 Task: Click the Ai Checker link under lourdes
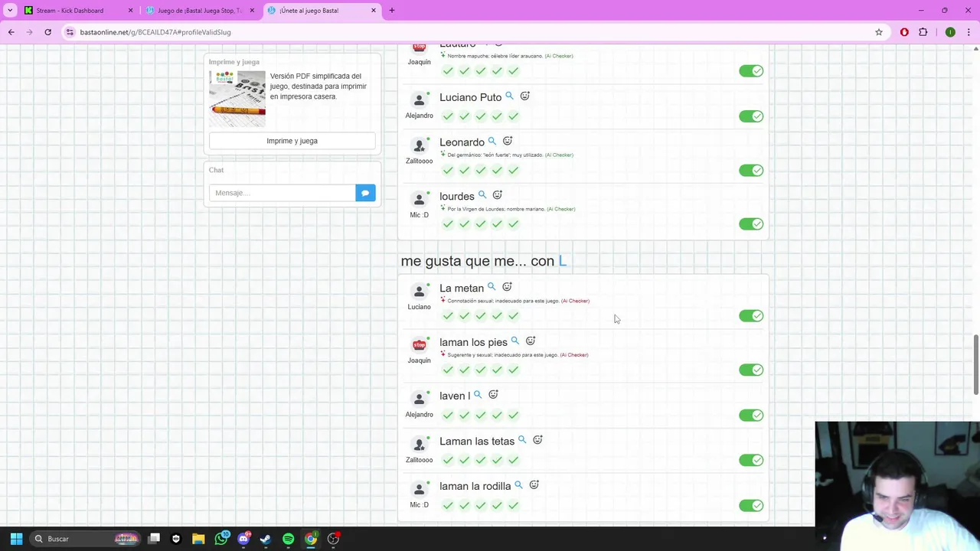(561, 209)
